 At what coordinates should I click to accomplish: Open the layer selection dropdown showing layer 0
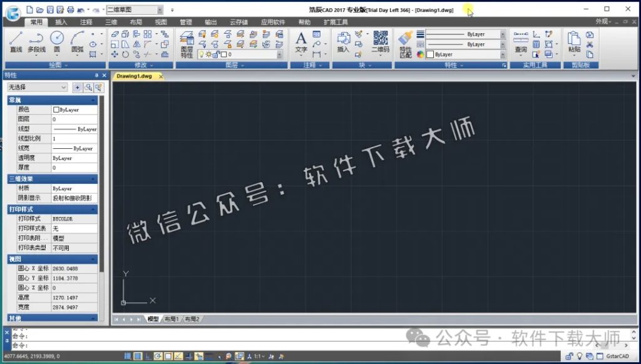pos(280,54)
